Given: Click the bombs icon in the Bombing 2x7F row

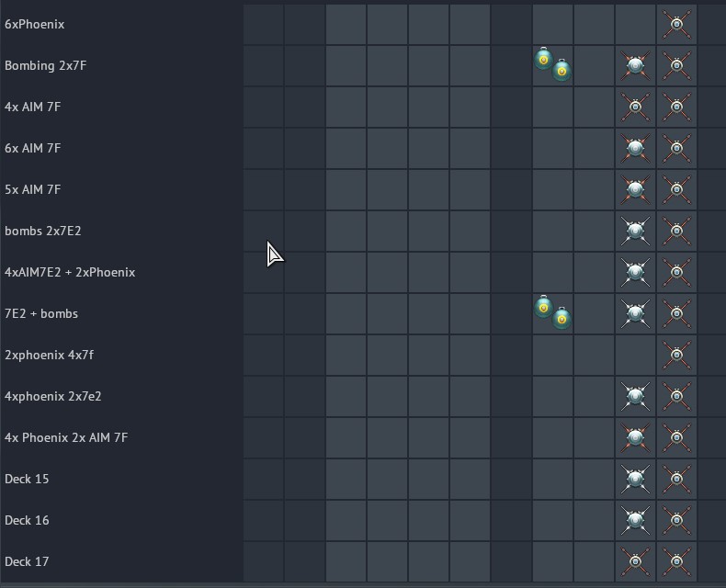Looking at the screenshot, I should coord(552,65).
